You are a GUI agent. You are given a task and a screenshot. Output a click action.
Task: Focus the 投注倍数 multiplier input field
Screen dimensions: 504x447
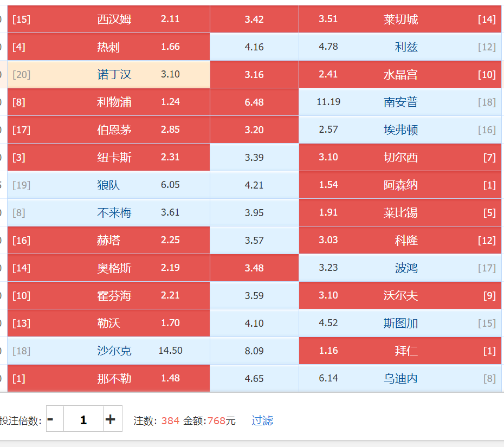[x=83, y=419]
